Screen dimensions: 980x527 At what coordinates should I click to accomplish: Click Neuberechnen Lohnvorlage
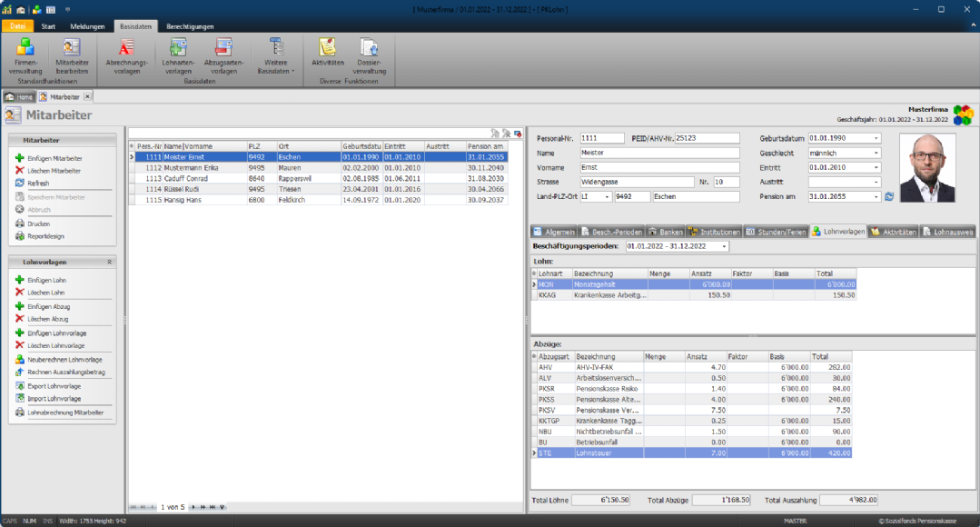64,360
